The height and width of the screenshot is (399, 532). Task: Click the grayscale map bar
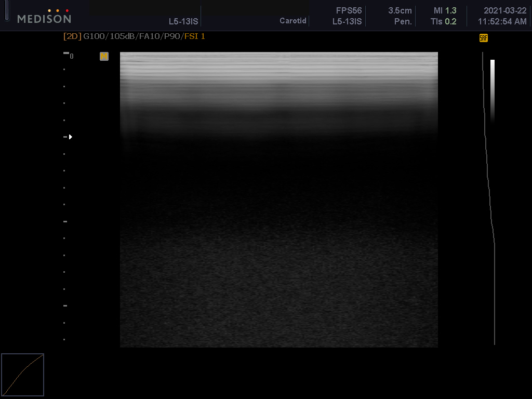(x=492, y=90)
